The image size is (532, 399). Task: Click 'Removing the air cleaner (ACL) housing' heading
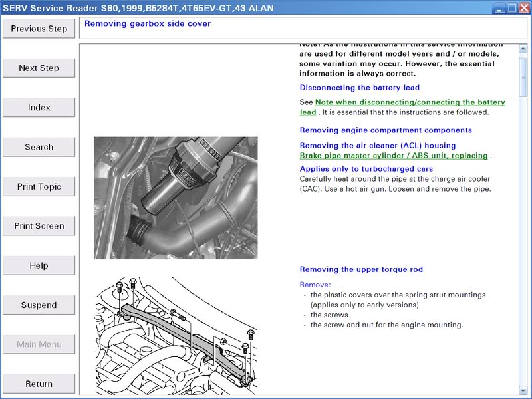(378, 145)
